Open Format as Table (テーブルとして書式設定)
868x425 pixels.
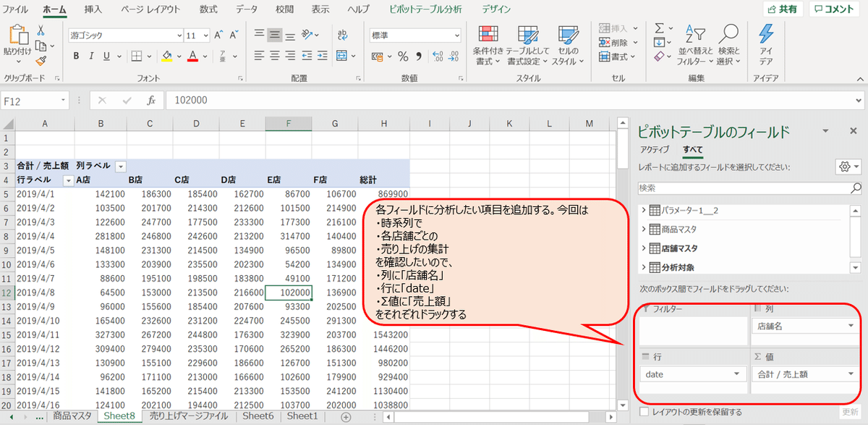[527, 45]
